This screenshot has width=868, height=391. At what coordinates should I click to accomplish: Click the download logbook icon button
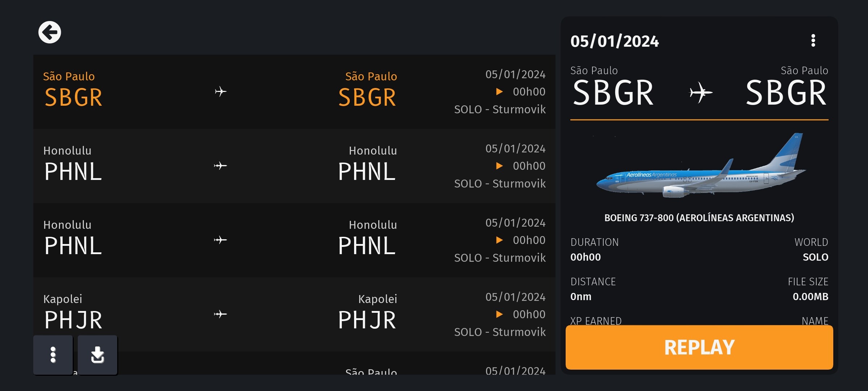[x=98, y=355]
